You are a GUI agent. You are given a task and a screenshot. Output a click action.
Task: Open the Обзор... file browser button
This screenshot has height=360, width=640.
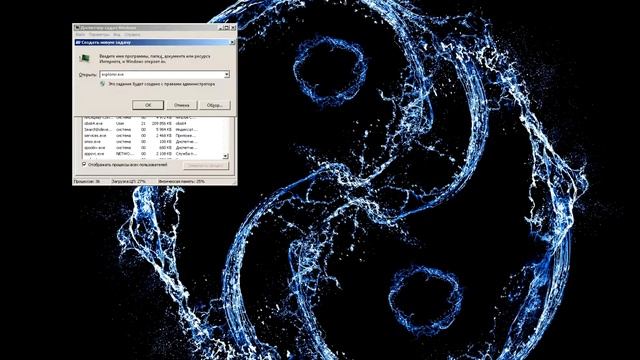(215, 105)
